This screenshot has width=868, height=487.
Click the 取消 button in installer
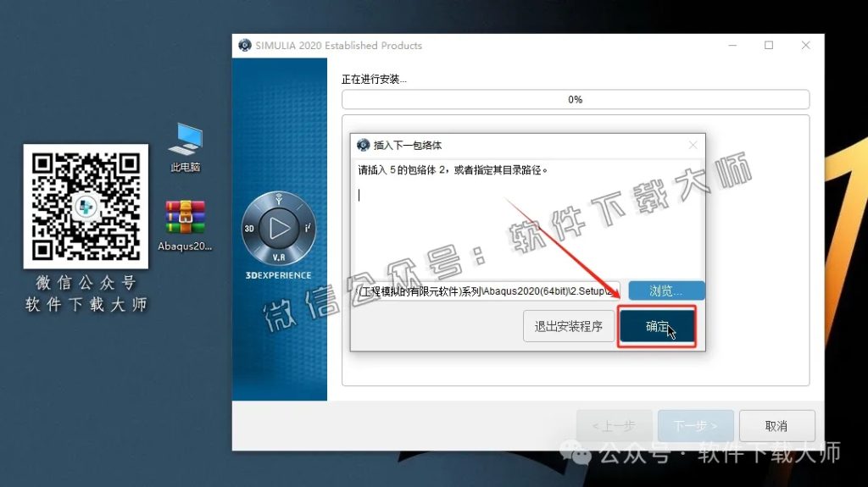[x=776, y=426]
